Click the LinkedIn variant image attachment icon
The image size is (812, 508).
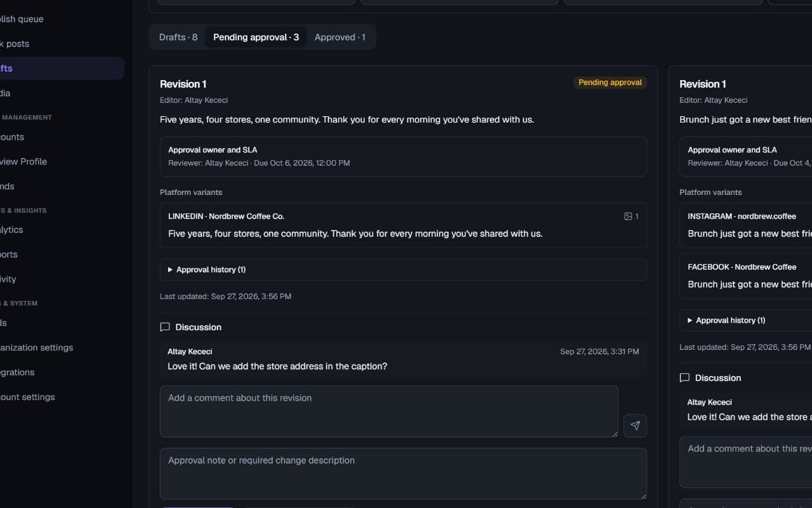628,217
